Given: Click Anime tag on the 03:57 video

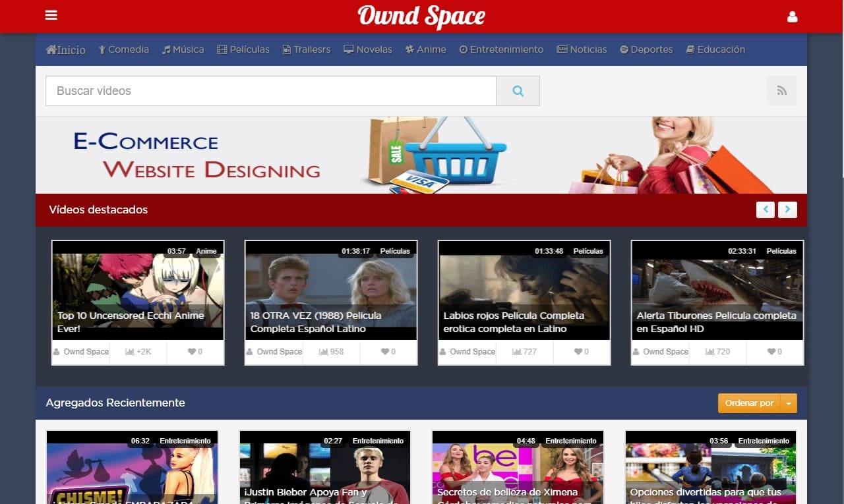Looking at the screenshot, I should [206, 251].
